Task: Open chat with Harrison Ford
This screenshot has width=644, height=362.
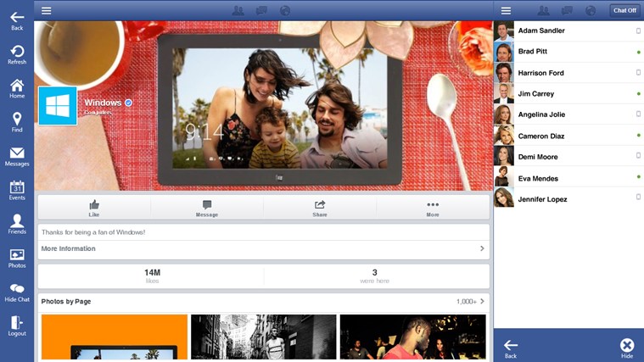Action: point(568,73)
